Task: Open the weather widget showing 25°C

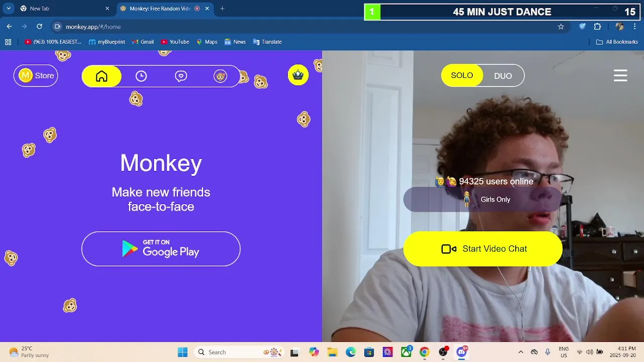Action: (29, 352)
